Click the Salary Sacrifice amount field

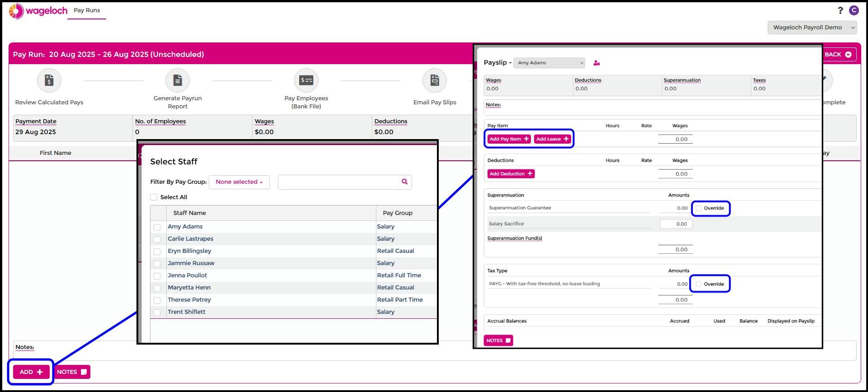coord(676,224)
